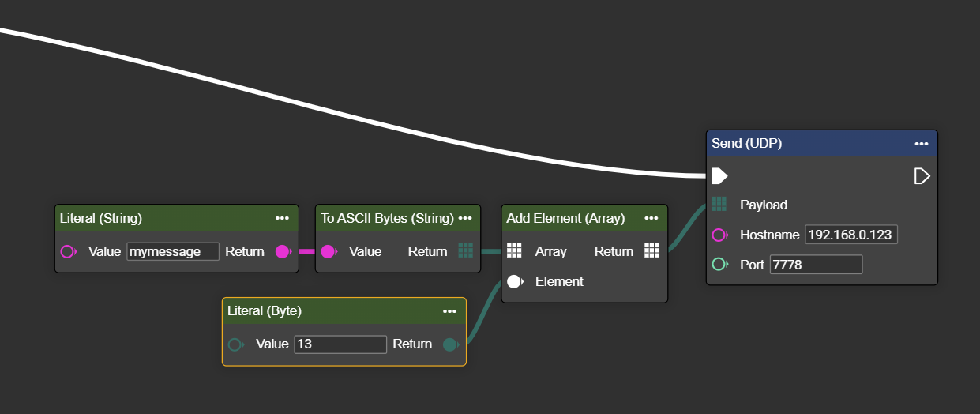Image resolution: width=980 pixels, height=414 pixels.
Task: Click the Add Element Array input pin
Action: tap(514, 251)
